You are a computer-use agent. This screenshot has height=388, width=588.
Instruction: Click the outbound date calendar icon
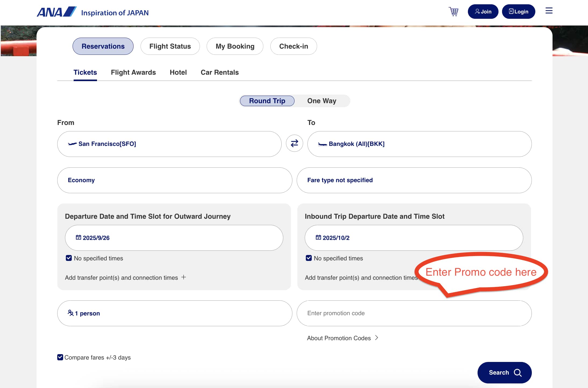pos(78,237)
